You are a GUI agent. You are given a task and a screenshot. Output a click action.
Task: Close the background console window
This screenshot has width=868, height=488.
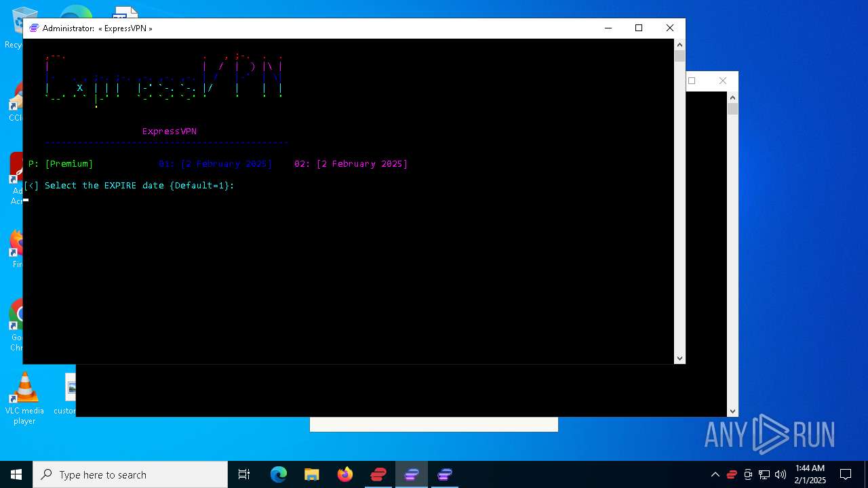pyautogui.click(x=723, y=81)
